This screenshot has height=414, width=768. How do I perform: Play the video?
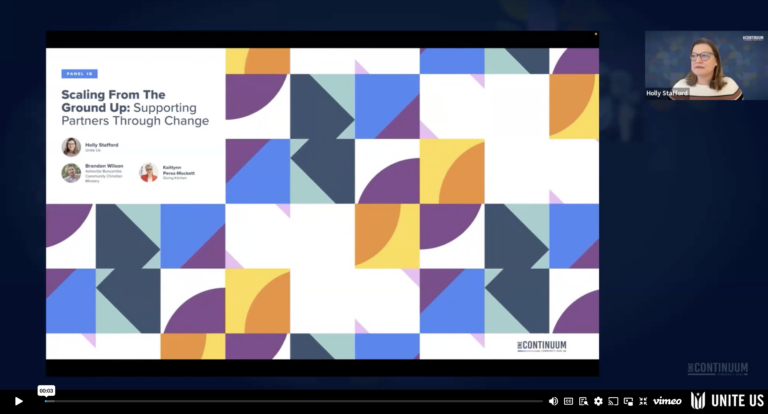coord(19,401)
